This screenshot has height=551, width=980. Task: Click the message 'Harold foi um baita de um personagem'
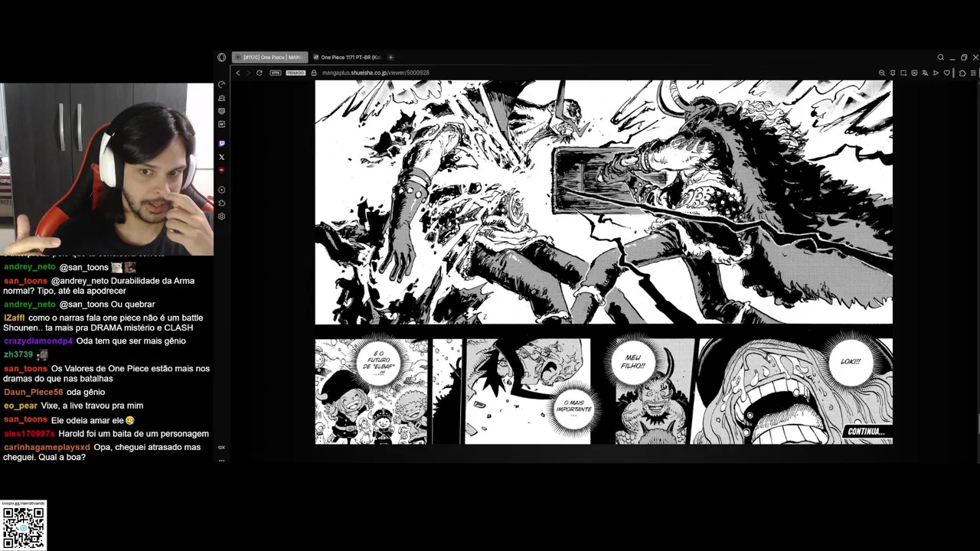tap(134, 434)
